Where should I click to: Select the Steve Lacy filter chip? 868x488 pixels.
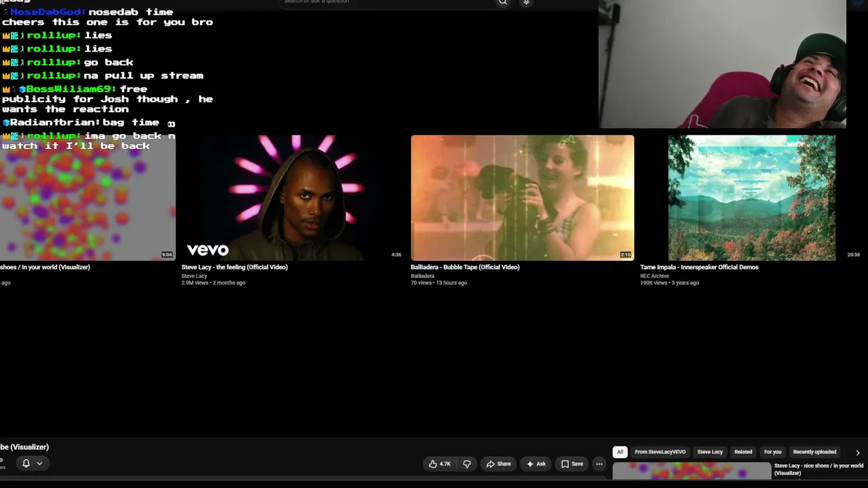click(710, 452)
